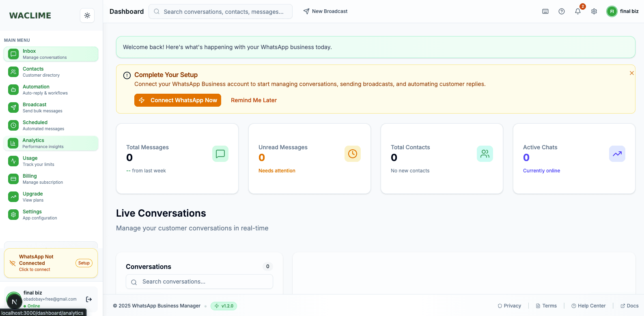The image size is (644, 316).
Task: Click the Dashboard page title
Action: (127, 11)
